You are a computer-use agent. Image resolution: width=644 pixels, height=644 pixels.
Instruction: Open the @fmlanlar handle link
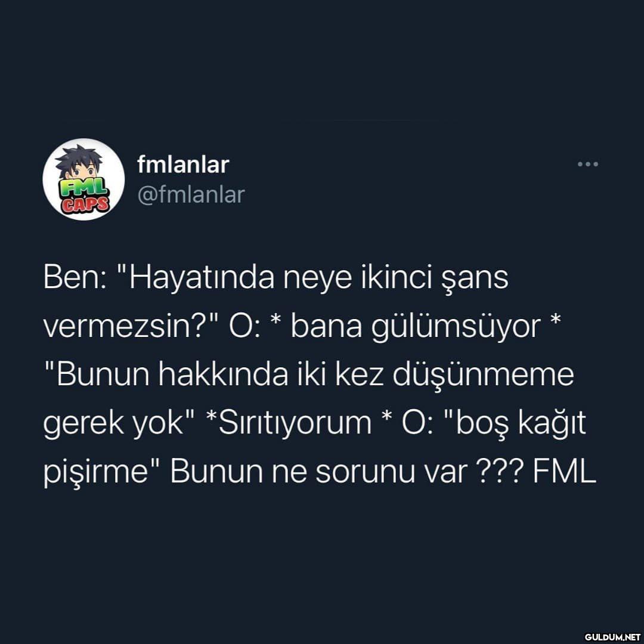pyautogui.click(x=191, y=194)
